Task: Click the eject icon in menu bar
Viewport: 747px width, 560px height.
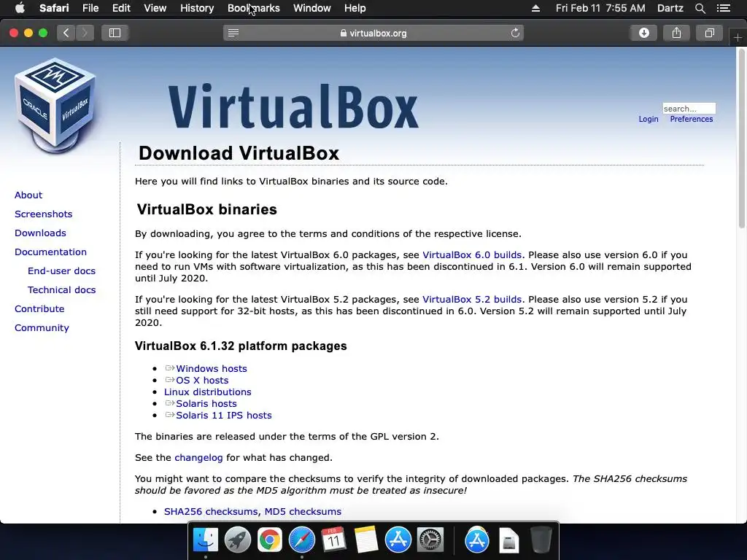Action: click(535, 8)
